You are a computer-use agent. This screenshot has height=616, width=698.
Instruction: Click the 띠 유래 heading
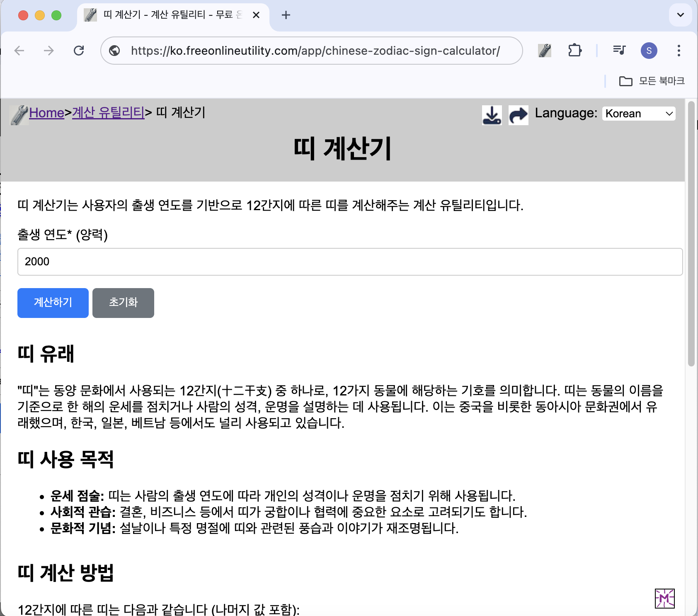(x=46, y=354)
